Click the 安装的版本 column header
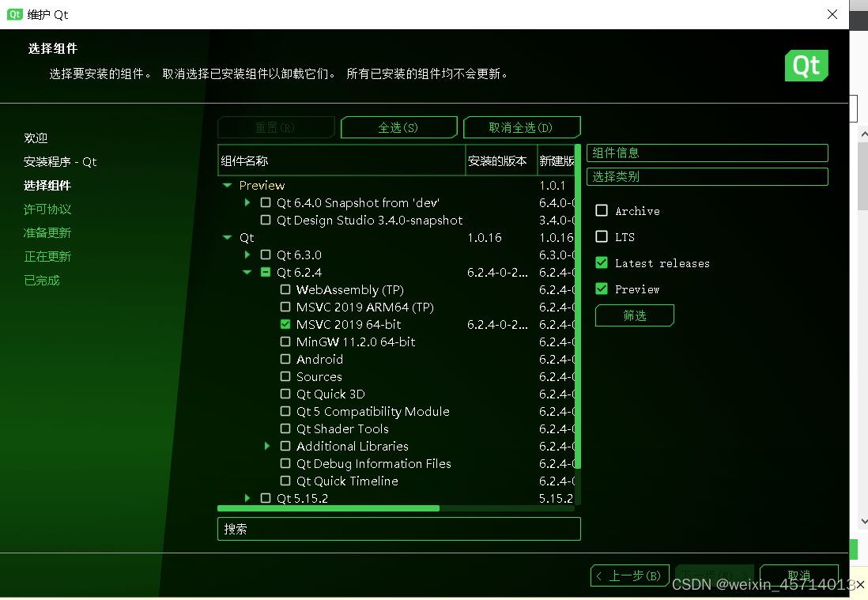Screen dimensions: 868x600 pos(501,160)
